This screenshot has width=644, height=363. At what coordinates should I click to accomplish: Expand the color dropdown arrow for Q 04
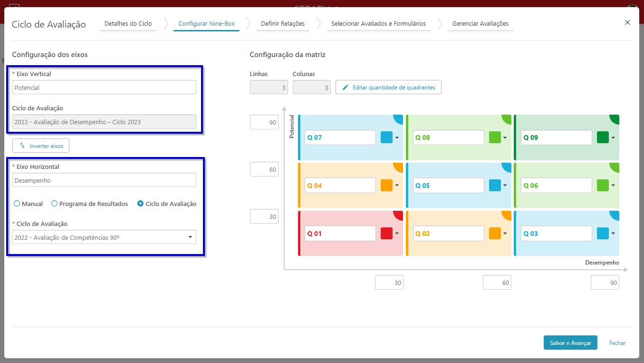(x=397, y=186)
